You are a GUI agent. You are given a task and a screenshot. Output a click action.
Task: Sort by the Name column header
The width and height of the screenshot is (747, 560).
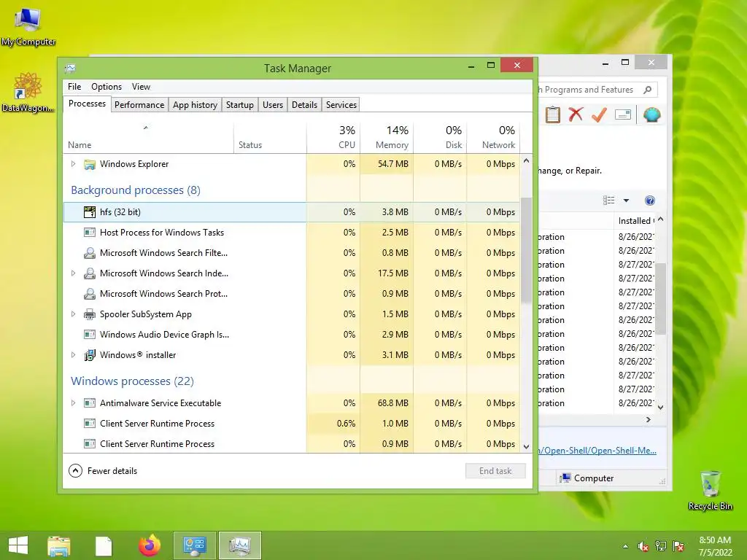click(x=148, y=137)
